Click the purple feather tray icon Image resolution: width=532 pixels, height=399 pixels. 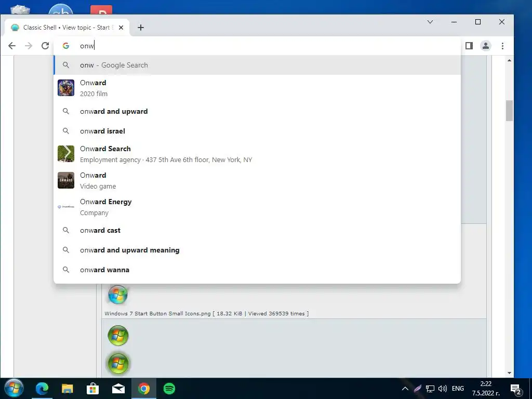(x=418, y=389)
